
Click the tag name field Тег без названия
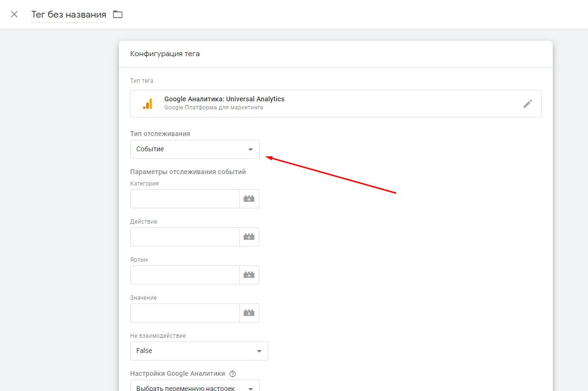point(69,15)
